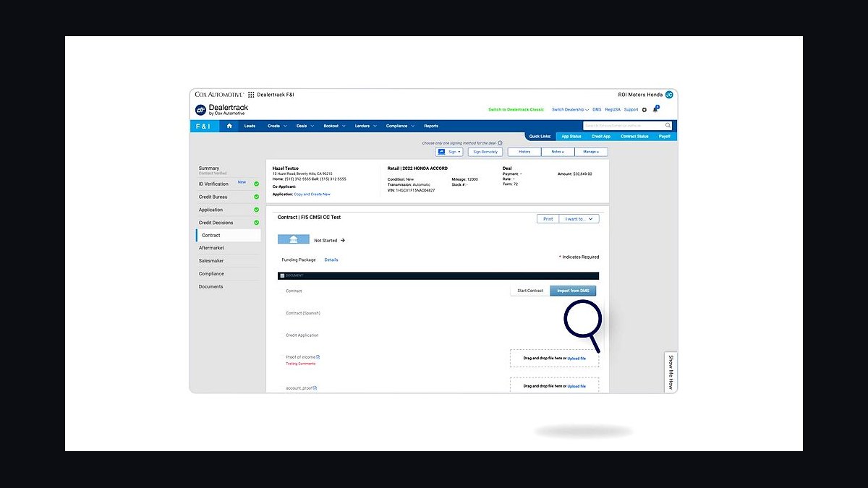Check the Contract row checkbox
868x488 pixels.
pyautogui.click(x=282, y=291)
